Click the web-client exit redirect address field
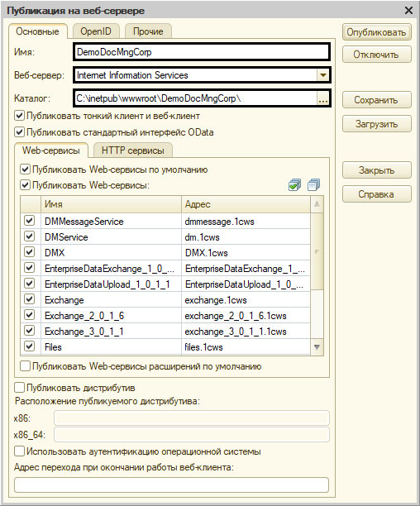420x506 pixels. pos(171,485)
